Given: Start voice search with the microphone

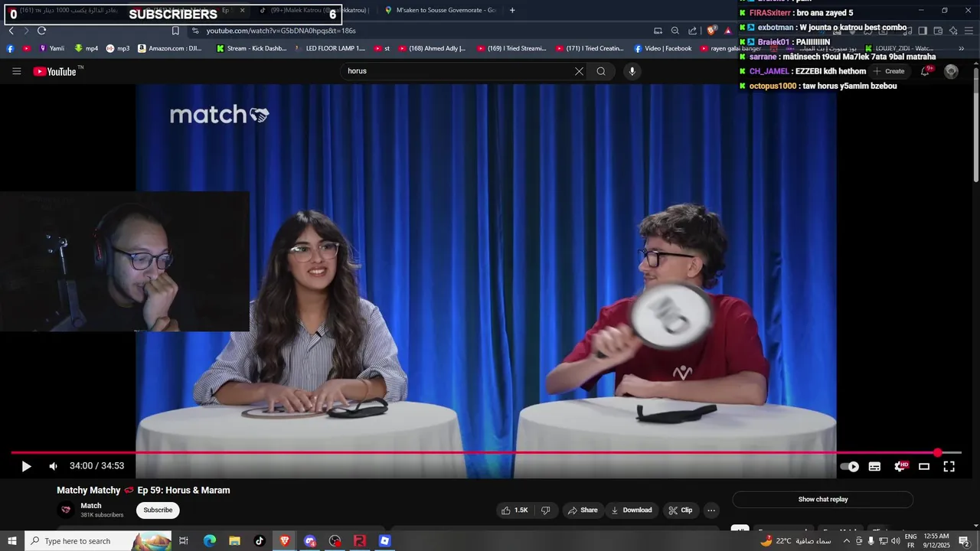Looking at the screenshot, I should coord(632,71).
